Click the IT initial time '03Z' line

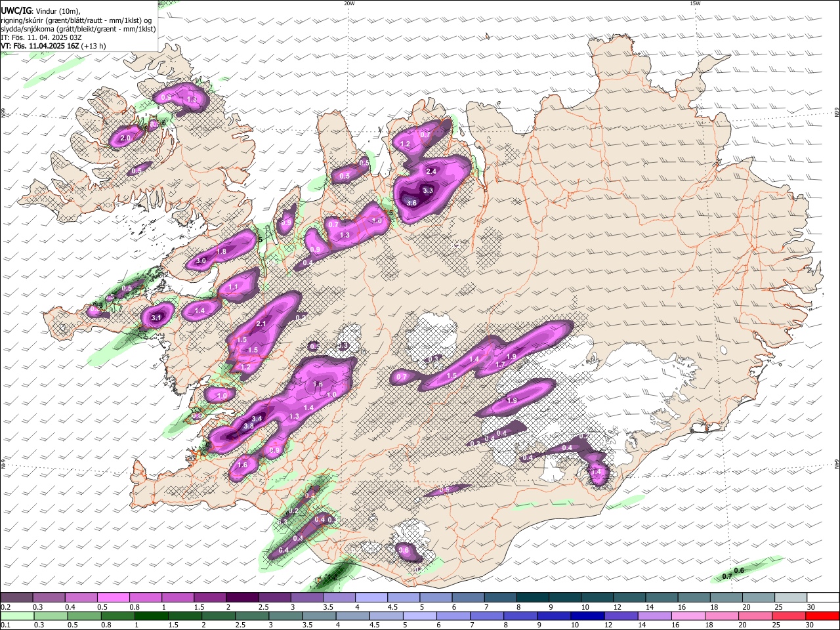(x=41, y=37)
